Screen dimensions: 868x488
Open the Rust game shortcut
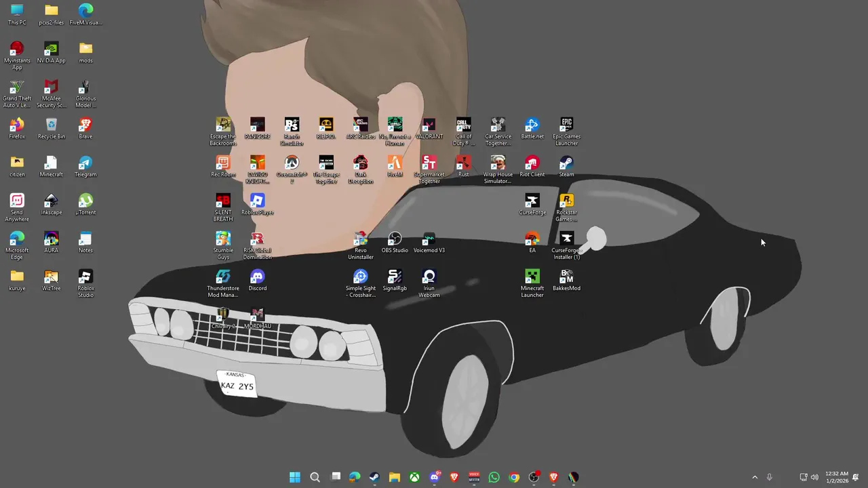pos(464,166)
